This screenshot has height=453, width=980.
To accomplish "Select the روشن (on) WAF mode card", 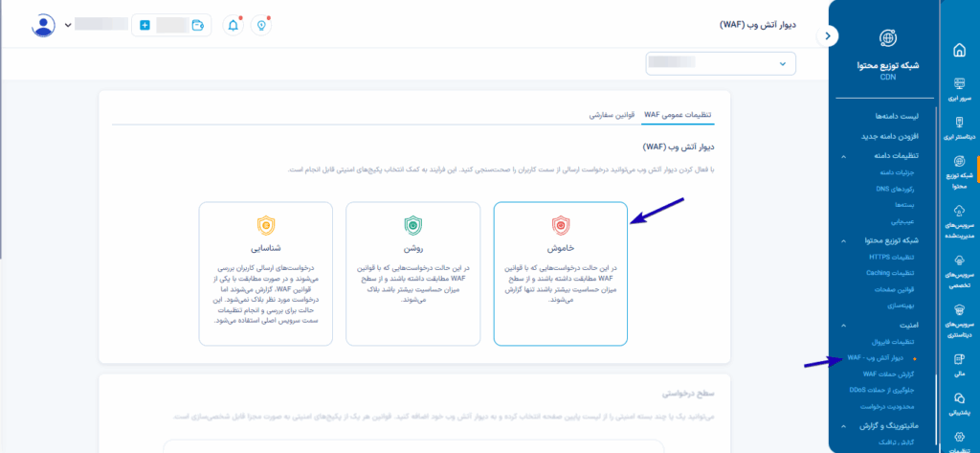I will pyautogui.click(x=413, y=273).
